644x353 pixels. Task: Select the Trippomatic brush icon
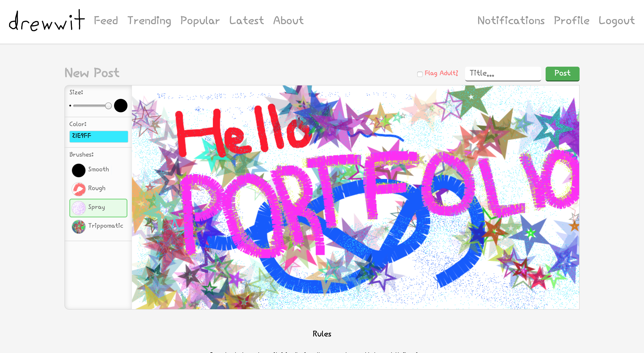(x=78, y=227)
